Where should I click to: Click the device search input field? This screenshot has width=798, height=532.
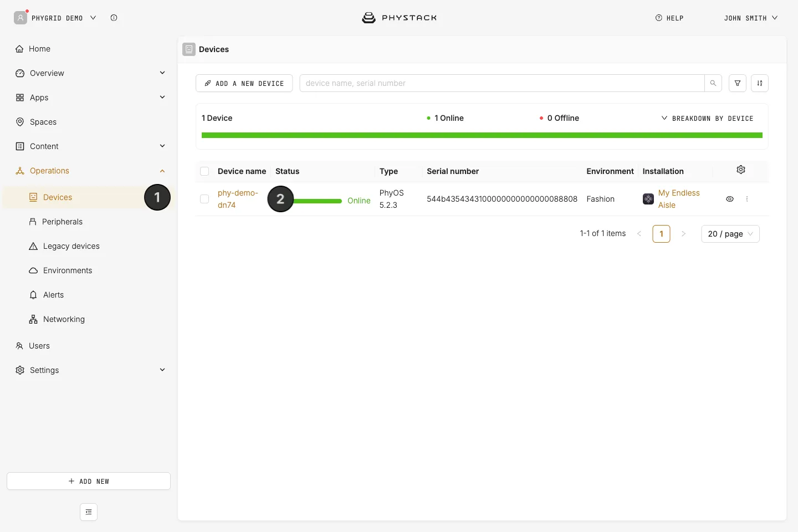point(502,83)
